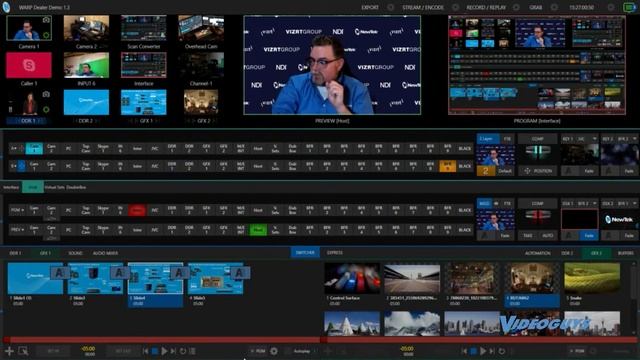Skip to previous item in left player
This screenshot has width=640, height=360.
coord(146,351)
